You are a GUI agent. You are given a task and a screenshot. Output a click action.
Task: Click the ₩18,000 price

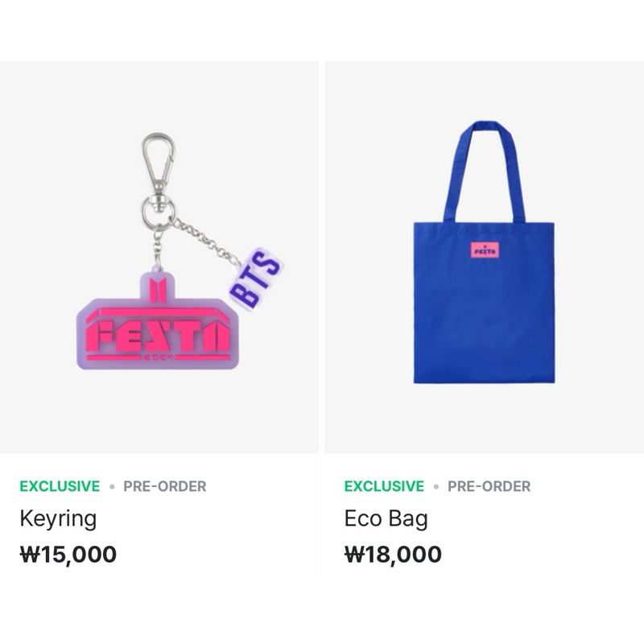pos(393,554)
